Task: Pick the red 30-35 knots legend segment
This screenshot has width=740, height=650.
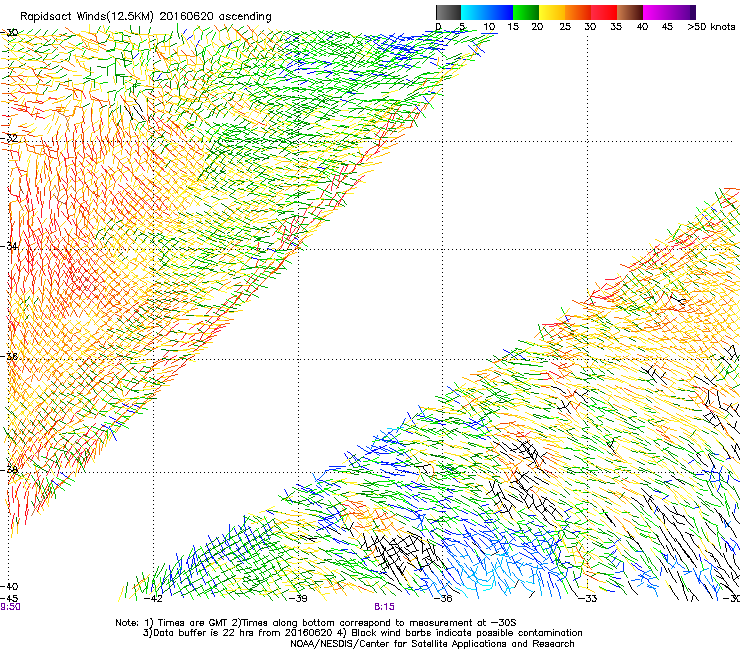Action: pos(604,12)
